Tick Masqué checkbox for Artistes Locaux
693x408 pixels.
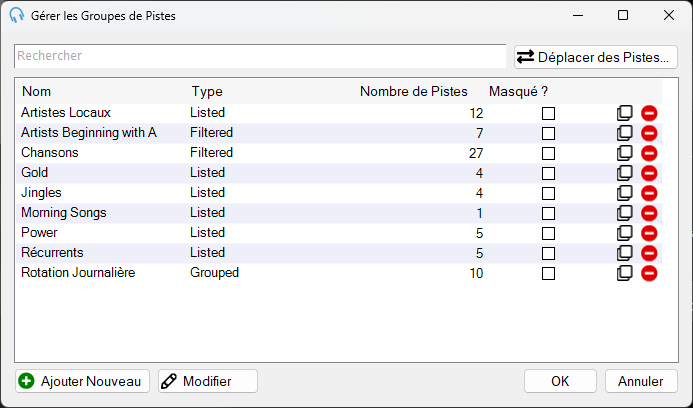548,114
